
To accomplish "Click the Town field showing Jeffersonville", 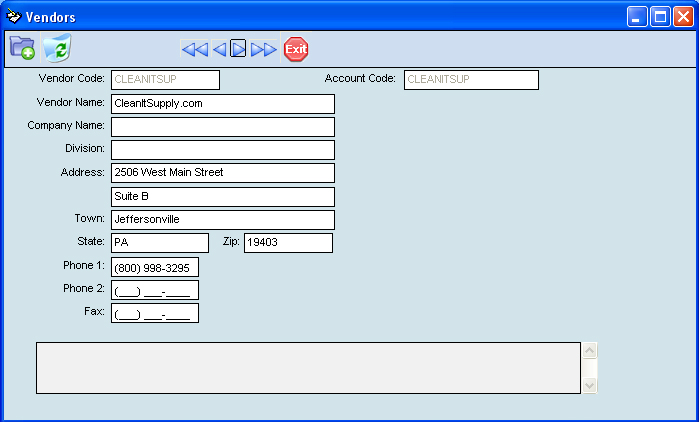I will (223, 220).
